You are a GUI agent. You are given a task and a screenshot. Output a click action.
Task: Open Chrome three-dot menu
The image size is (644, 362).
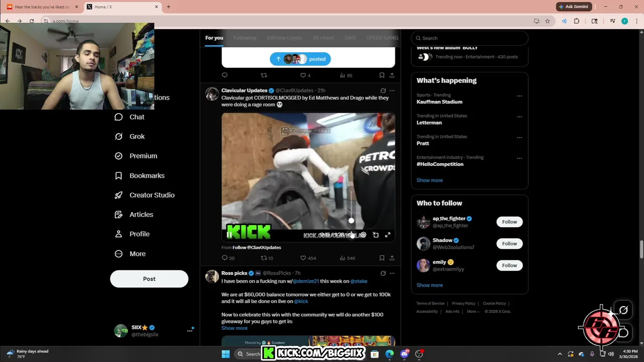(x=636, y=21)
